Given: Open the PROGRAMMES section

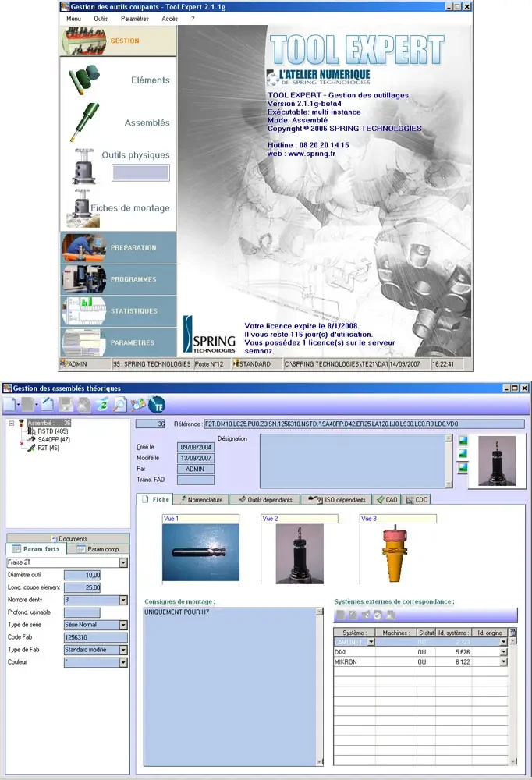Looking at the screenshot, I should click(119, 279).
